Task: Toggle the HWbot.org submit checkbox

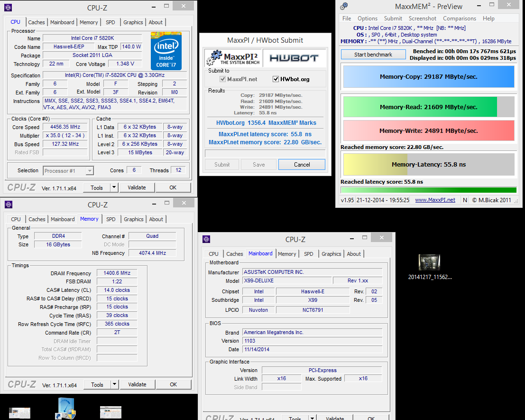Action: (x=276, y=79)
